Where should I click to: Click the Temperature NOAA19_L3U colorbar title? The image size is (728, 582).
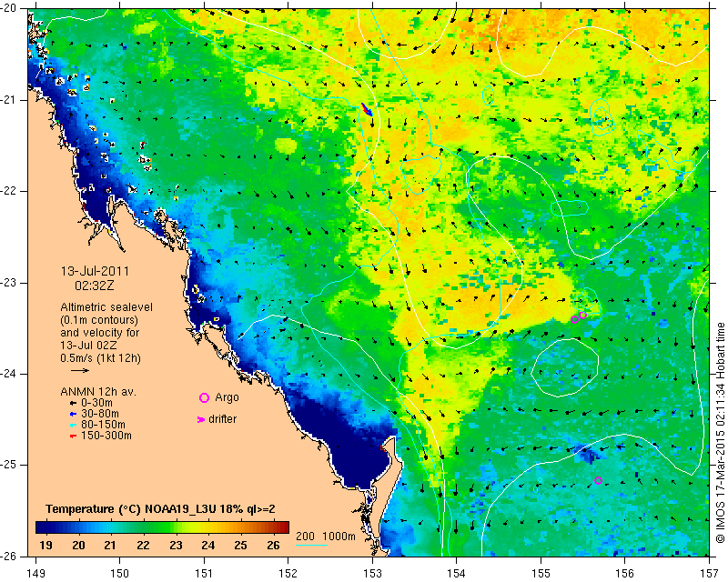(x=160, y=509)
